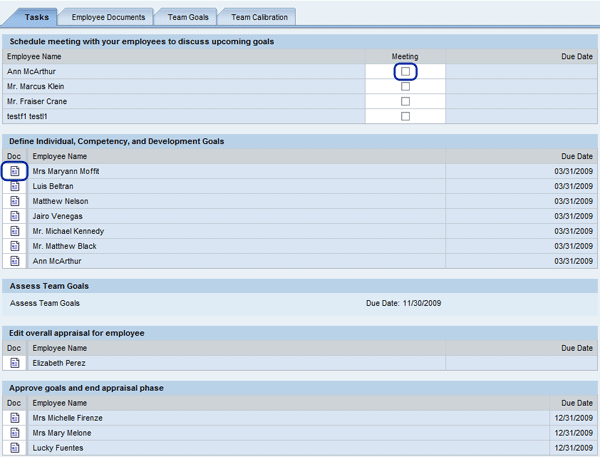Click employee name Mr. Matthew Black

(64, 247)
